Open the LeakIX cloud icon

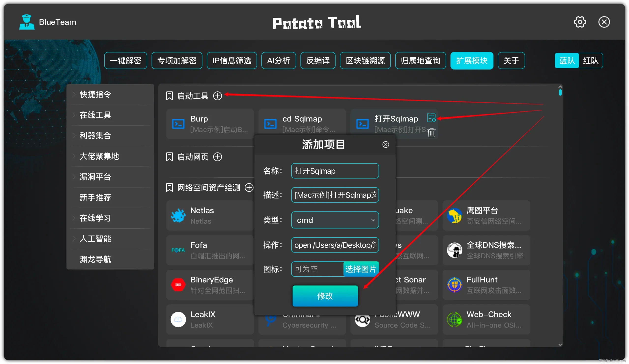point(178,320)
